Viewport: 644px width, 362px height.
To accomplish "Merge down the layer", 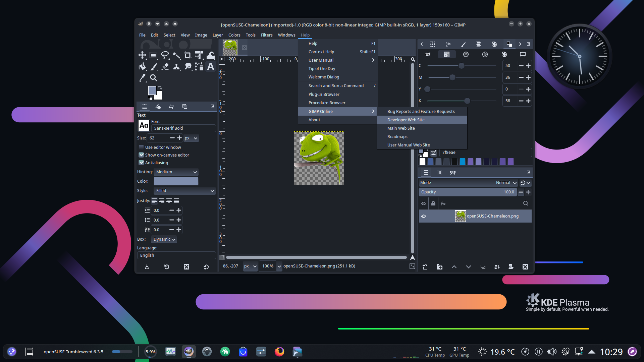I will [497, 267].
